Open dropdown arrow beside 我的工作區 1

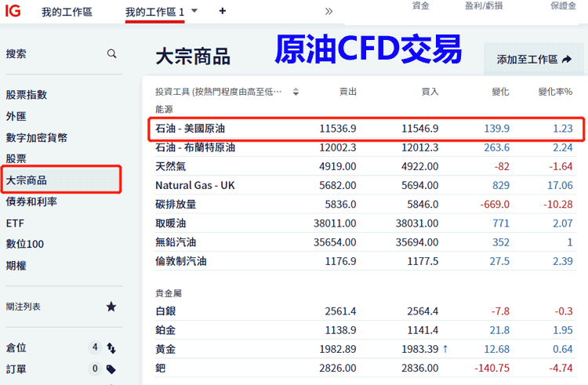pyautogui.click(x=194, y=11)
